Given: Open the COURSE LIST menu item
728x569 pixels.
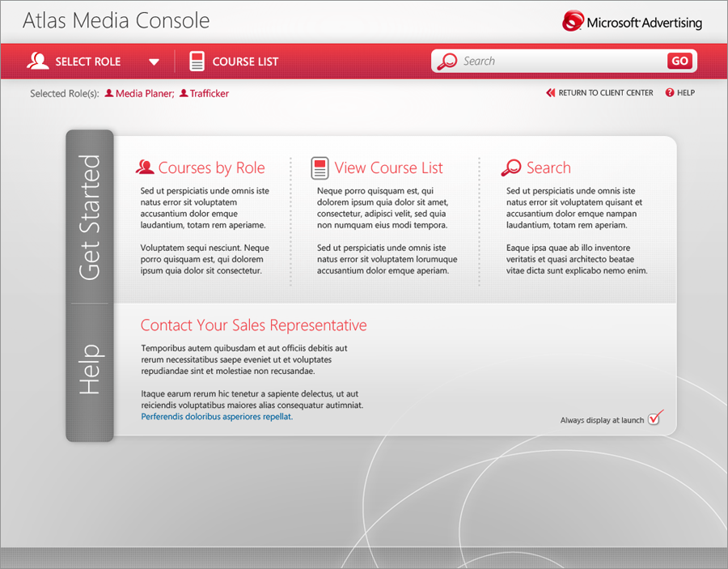Looking at the screenshot, I should pyautogui.click(x=245, y=62).
